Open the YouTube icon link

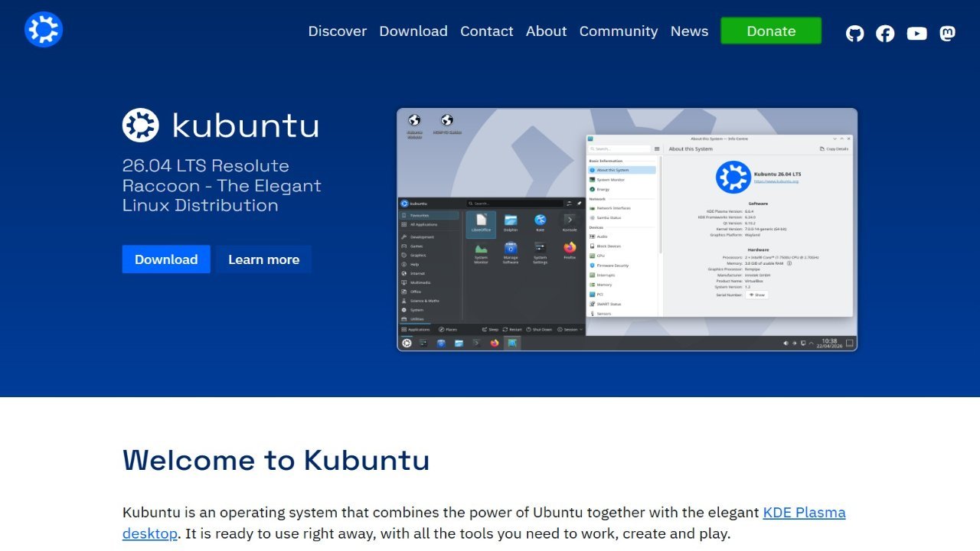(x=916, y=33)
